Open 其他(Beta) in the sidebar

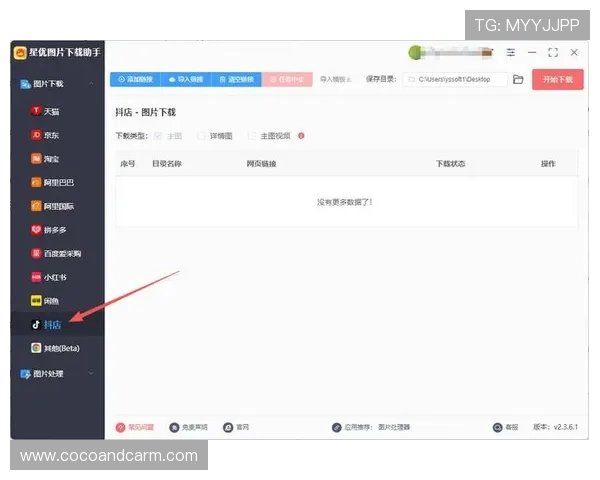(55, 348)
